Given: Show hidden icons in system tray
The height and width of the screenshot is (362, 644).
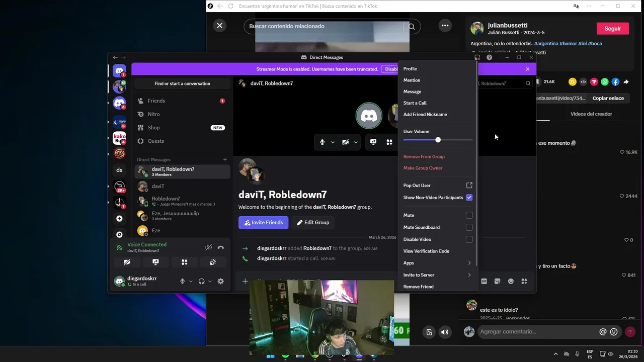Looking at the screenshot, I should [x=555, y=354].
